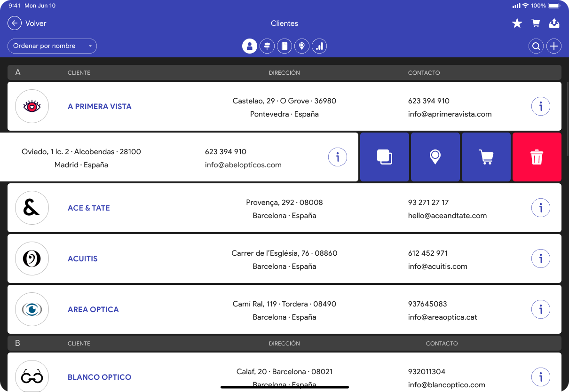
Task: Tap ACE & TATE ampersand logo
Action: coord(32,208)
